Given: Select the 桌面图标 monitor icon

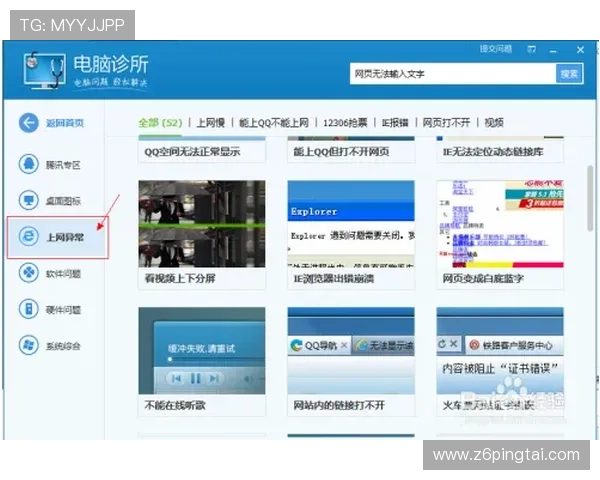Looking at the screenshot, I should 29,200.
